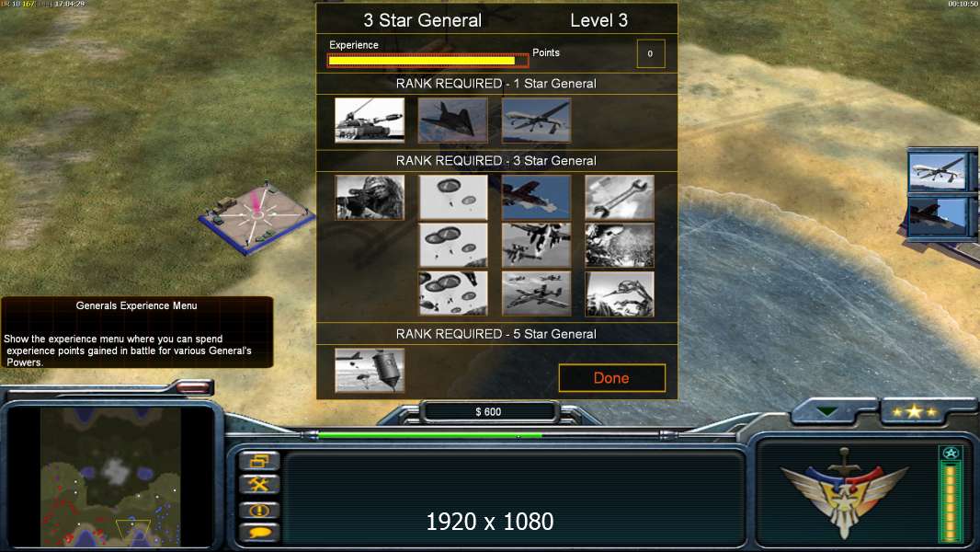This screenshot has width=980, height=552.
Task: Select the Spy Drone power icon
Action: 536,120
